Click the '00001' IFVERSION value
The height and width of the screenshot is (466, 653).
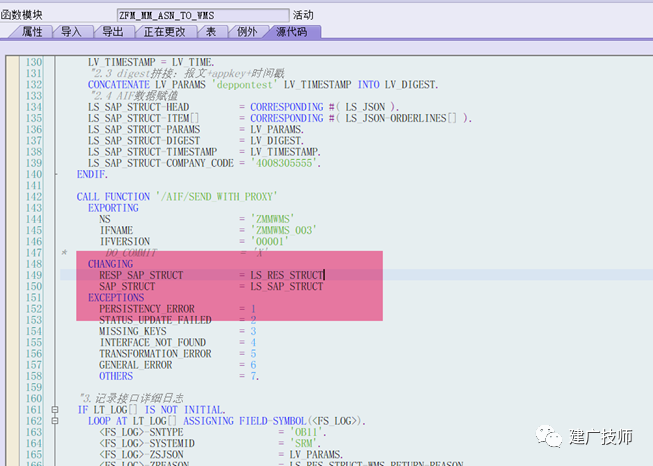[x=269, y=242]
